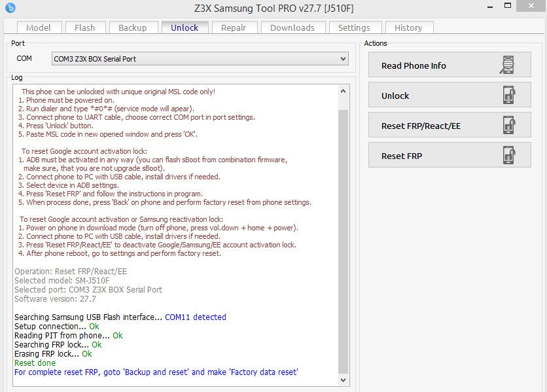
Task: Click the Z3X app logo icon
Action: (x=10, y=8)
